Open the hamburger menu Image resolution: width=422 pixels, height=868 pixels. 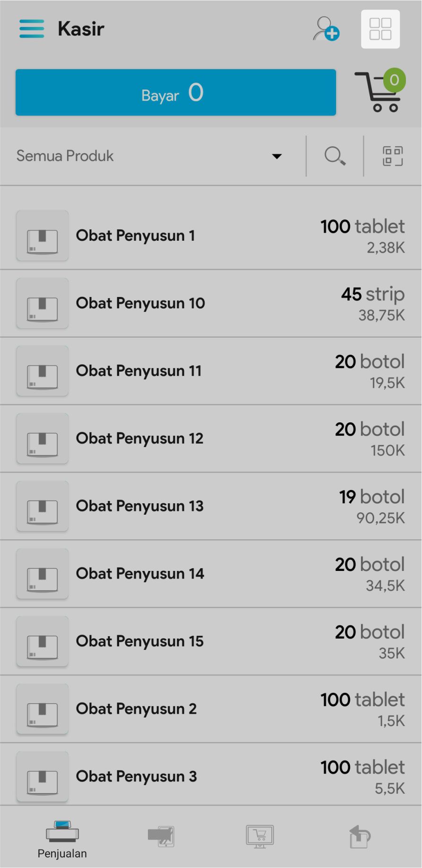[x=32, y=29]
